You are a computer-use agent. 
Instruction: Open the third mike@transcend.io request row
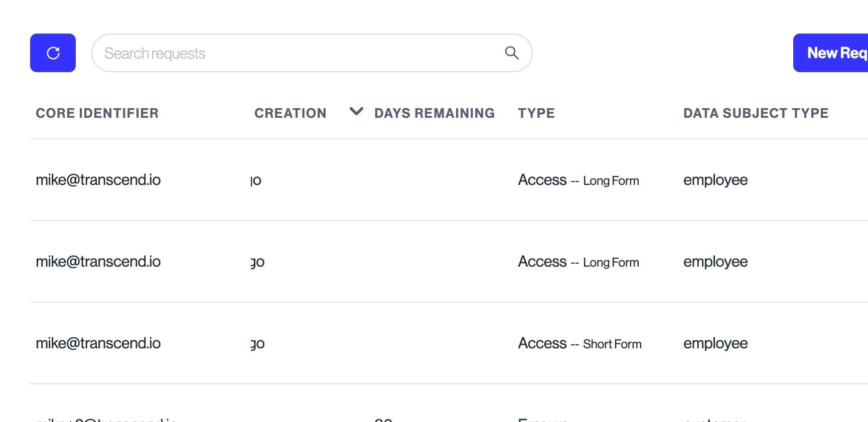pos(98,343)
